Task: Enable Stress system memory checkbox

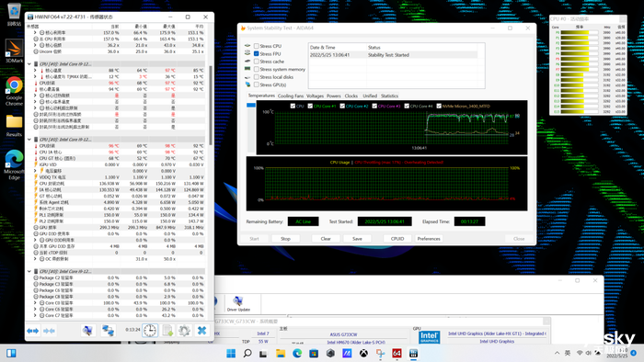Action: [x=257, y=69]
